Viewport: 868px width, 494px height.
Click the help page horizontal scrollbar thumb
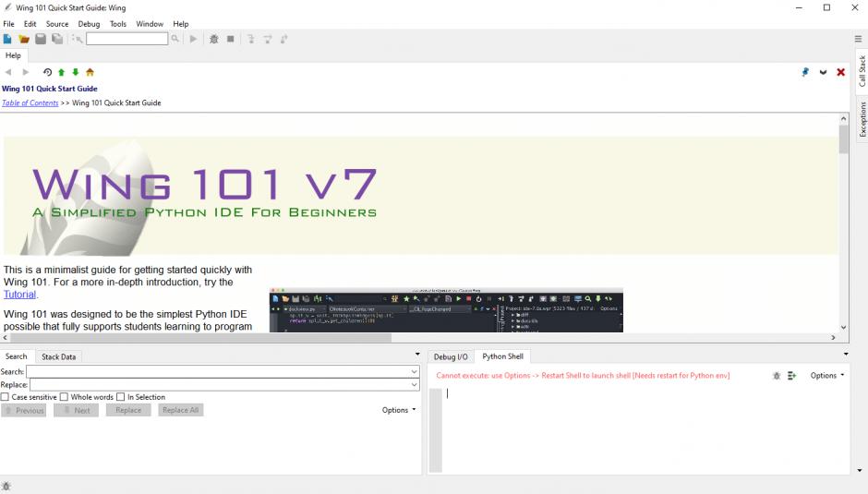pyautogui.click(x=201, y=337)
